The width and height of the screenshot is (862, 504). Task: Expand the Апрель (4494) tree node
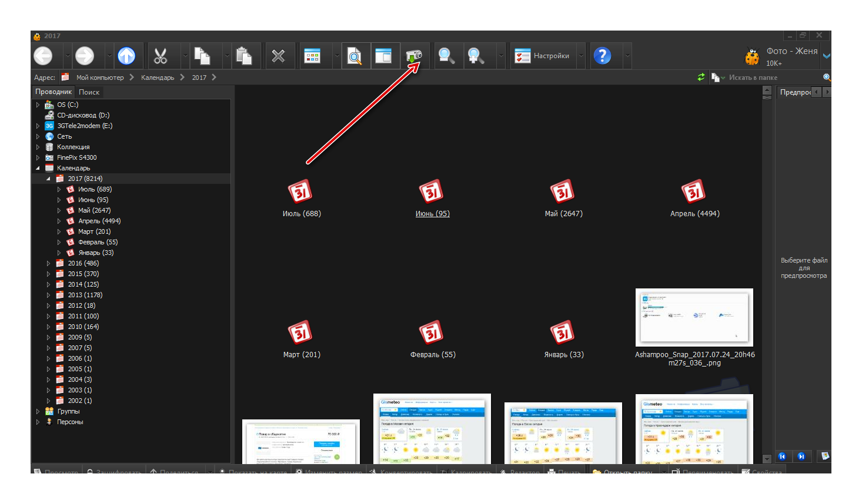pyautogui.click(x=59, y=221)
